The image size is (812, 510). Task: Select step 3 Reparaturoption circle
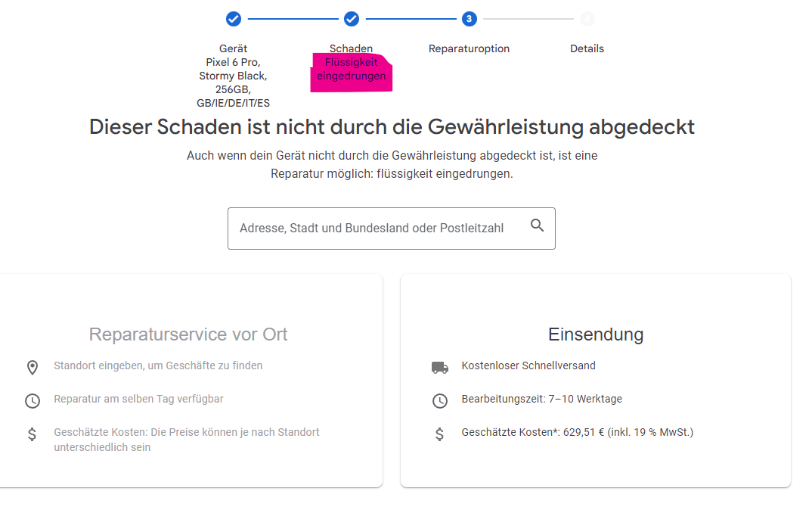[x=470, y=19]
